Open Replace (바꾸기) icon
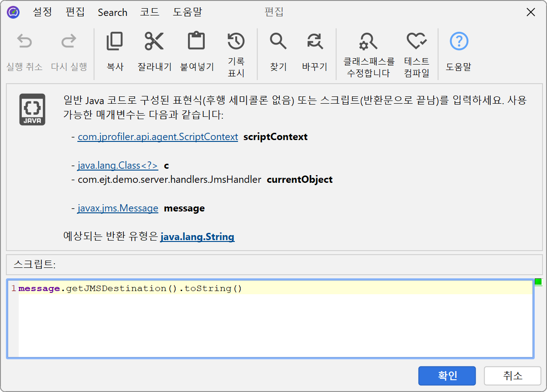The width and height of the screenshot is (547, 392). 314,41
